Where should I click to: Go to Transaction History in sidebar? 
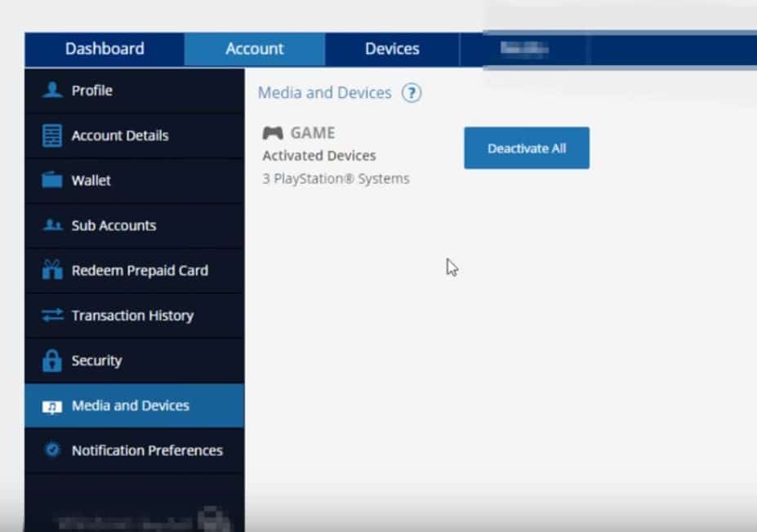132,316
